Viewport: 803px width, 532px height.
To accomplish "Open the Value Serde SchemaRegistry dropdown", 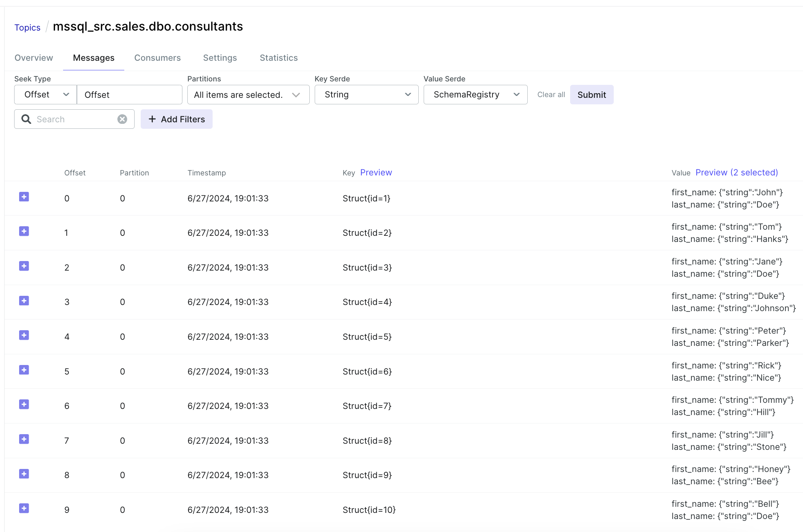I will point(475,95).
